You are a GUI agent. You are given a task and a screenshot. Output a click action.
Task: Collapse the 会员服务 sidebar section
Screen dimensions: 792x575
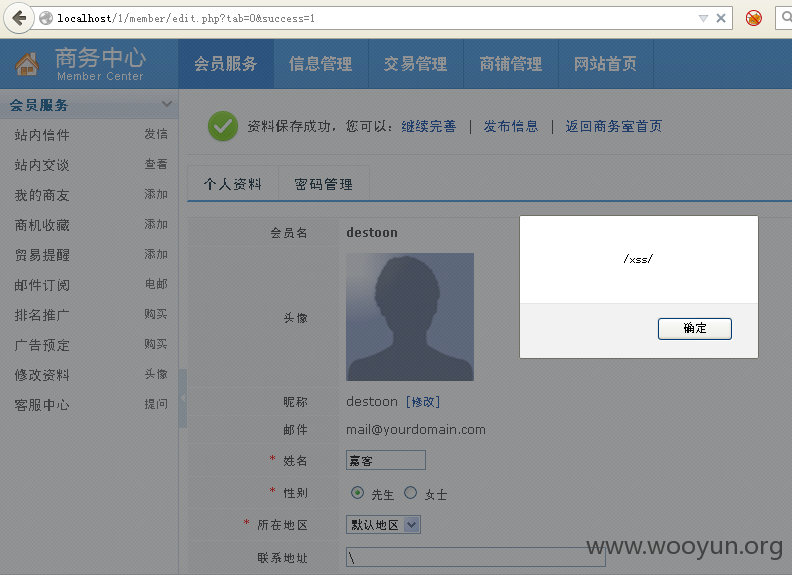(x=167, y=104)
